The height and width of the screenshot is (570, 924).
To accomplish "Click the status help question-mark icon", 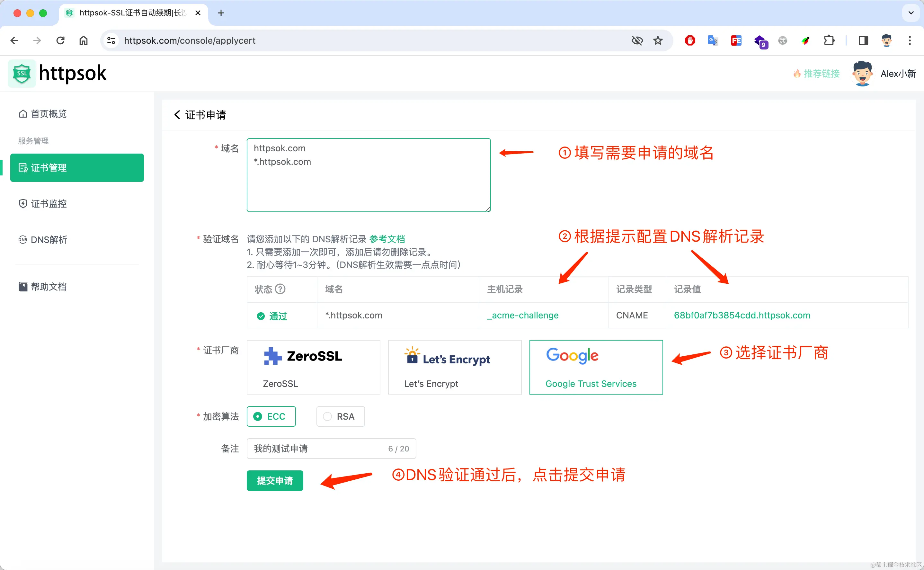I will pyautogui.click(x=280, y=289).
